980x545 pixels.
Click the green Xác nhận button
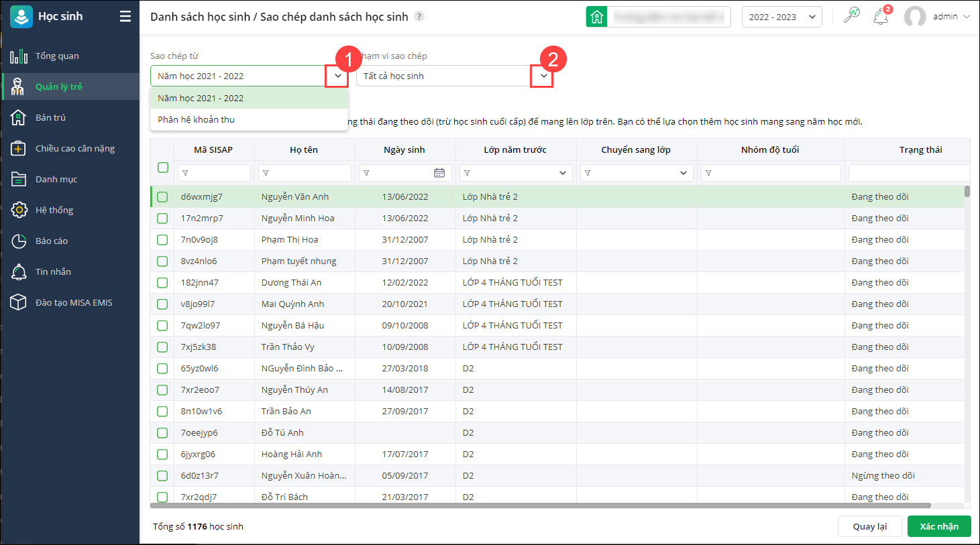click(x=939, y=526)
